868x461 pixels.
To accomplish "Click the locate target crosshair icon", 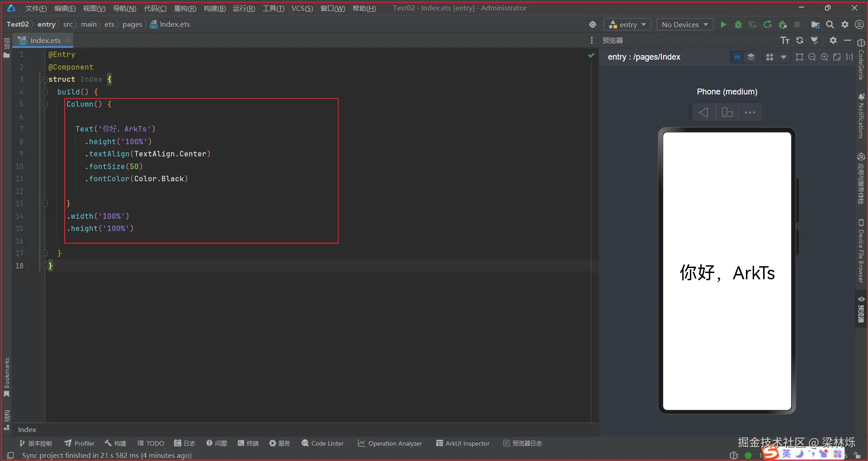I will [x=593, y=24].
